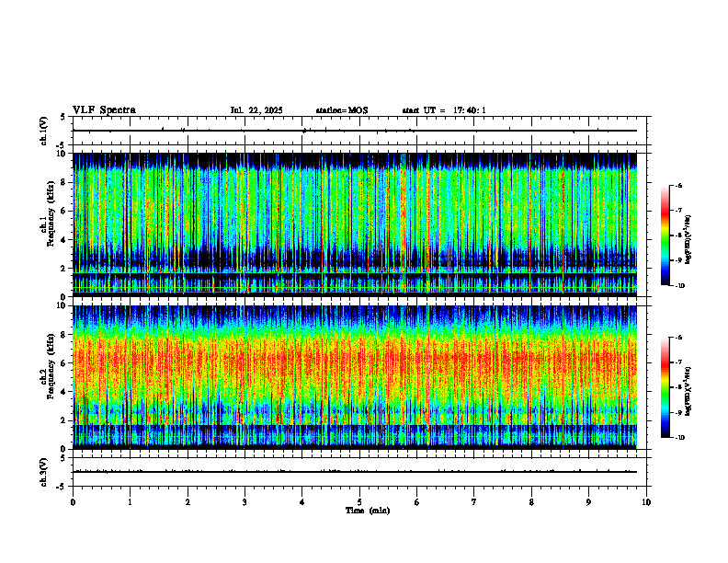Click the ch.2 color bar "-10" label

click(679, 438)
